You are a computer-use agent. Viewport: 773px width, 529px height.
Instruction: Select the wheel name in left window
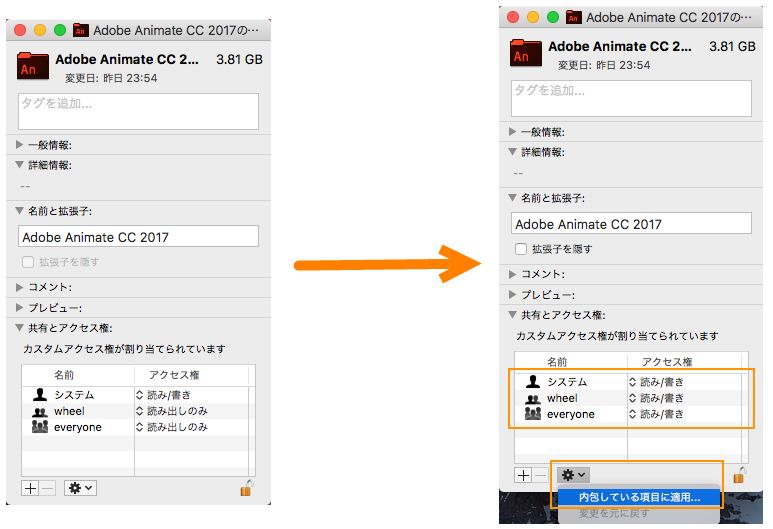pos(69,411)
